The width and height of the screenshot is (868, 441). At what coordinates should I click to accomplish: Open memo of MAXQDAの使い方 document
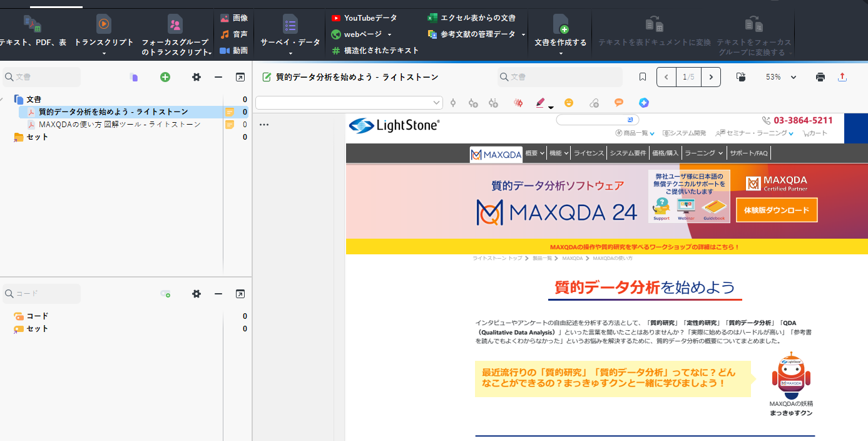230,125
